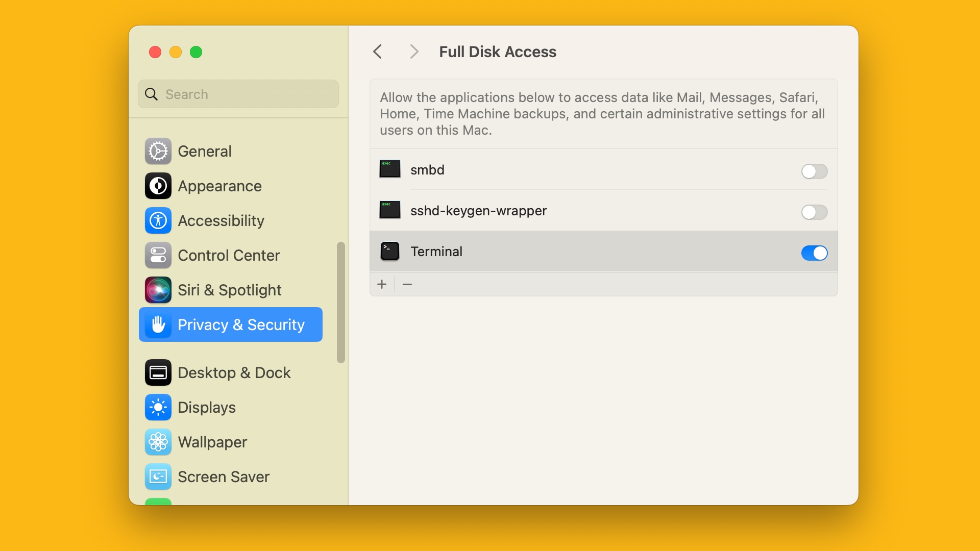This screenshot has height=551, width=980.
Task: Click the magnifying glass search icon
Action: [151, 94]
